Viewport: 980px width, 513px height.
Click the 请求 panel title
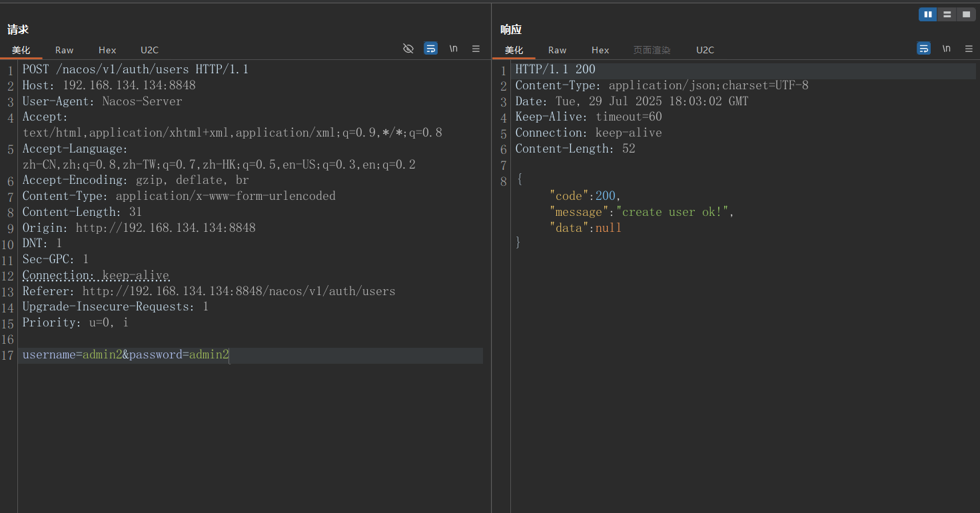[x=18, y=29]
